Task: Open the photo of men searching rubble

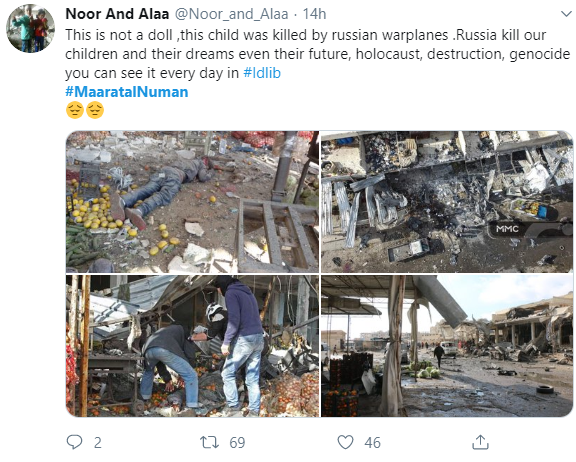Action: 192,346
